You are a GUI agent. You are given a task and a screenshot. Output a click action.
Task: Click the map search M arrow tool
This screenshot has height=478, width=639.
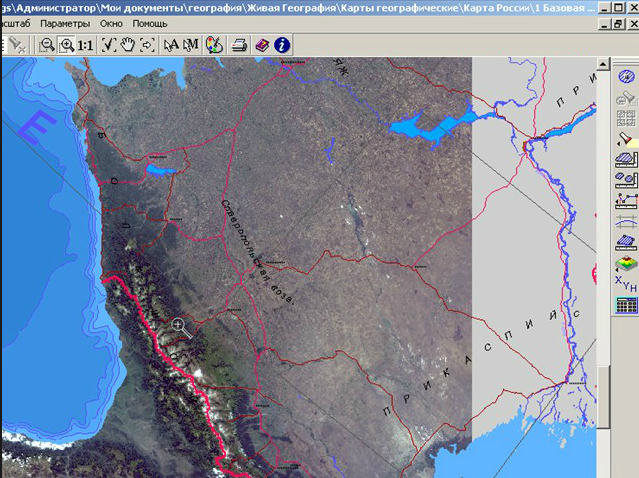pos(192,45)
